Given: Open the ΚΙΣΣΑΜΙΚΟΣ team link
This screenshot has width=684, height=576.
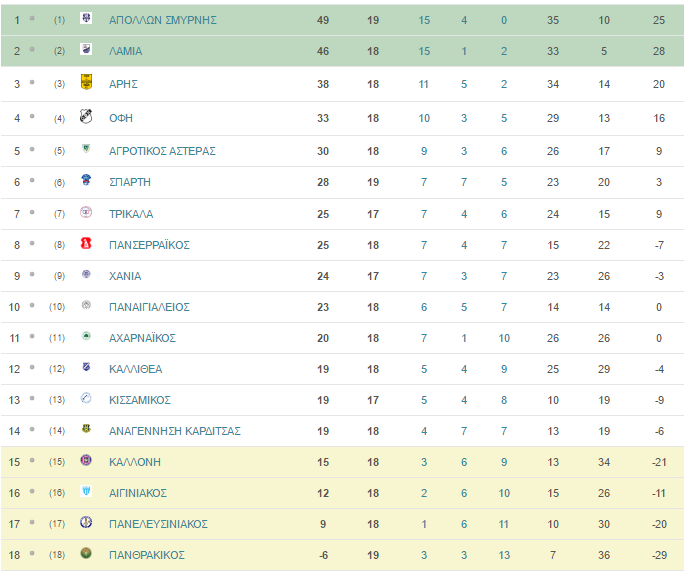Looking at the screenshot, I should pos(140,400).
